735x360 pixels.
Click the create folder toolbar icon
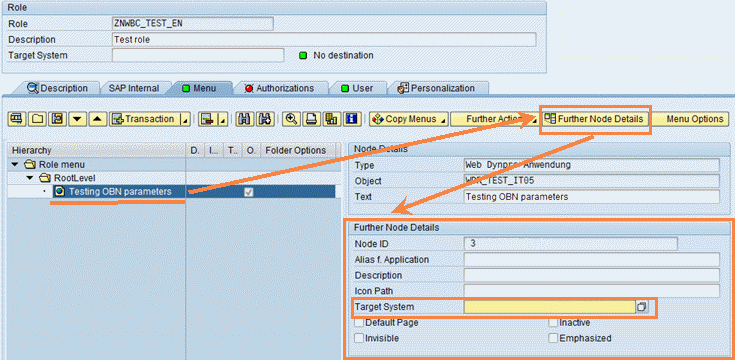click(x=38, y=119)
